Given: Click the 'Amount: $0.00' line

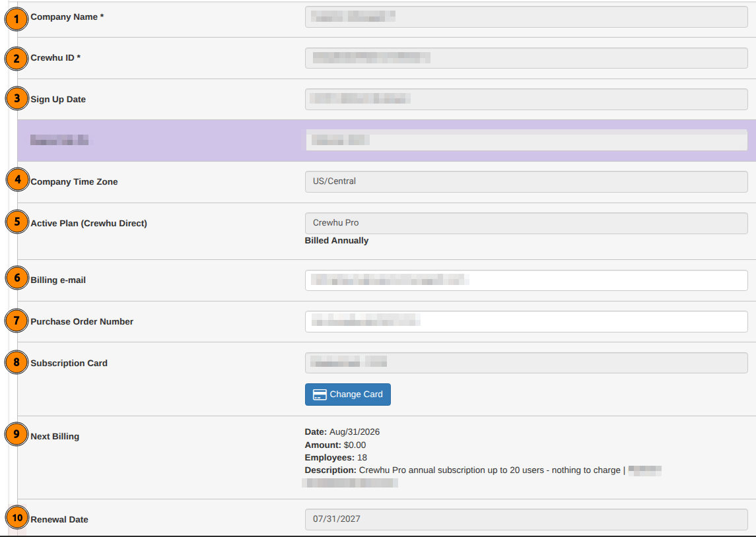Looking at the screenshot, I should tap(335, 445).
